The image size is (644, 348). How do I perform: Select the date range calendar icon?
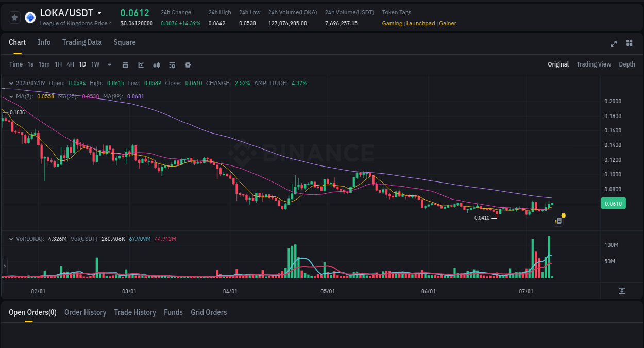[x=125, y=64]
